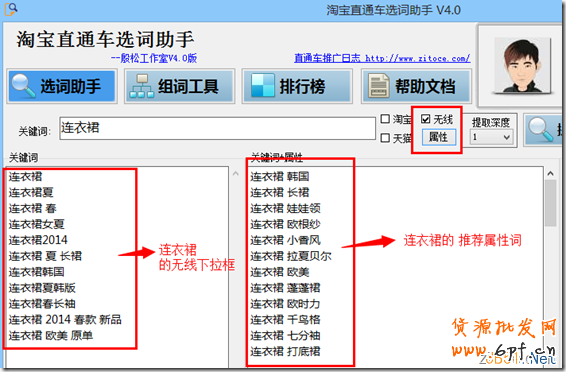Enable the 淘宝 checkbox
This screenshot has width=566, height=372.
[x=385, y=119]
